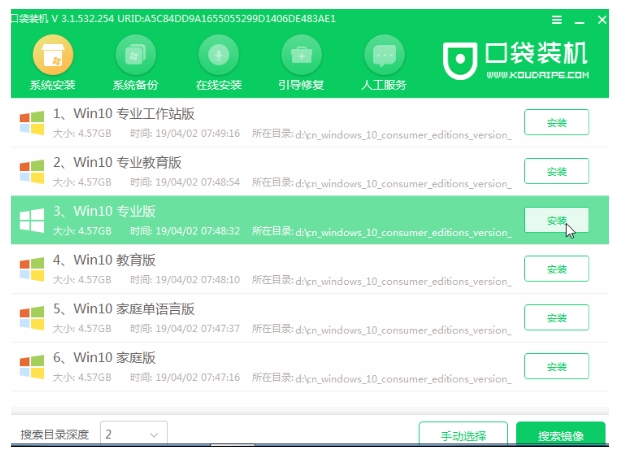Open the 系统安装 system install icon
The image size is (622, 464).
[x=53, y=55]
